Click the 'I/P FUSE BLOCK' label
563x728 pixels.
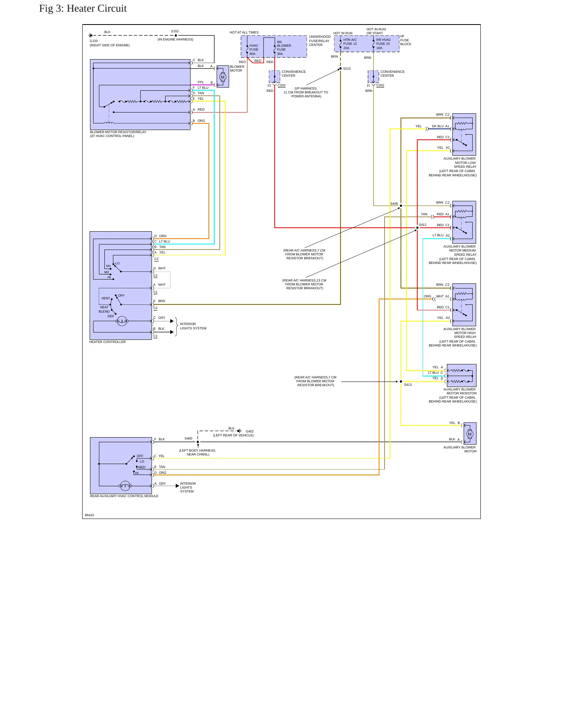coord(406,40)
